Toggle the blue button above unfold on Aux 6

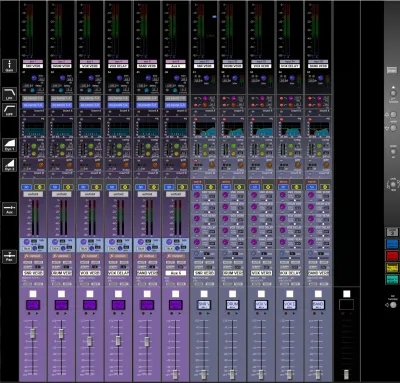pyautogui.click(x=169, y=187)
